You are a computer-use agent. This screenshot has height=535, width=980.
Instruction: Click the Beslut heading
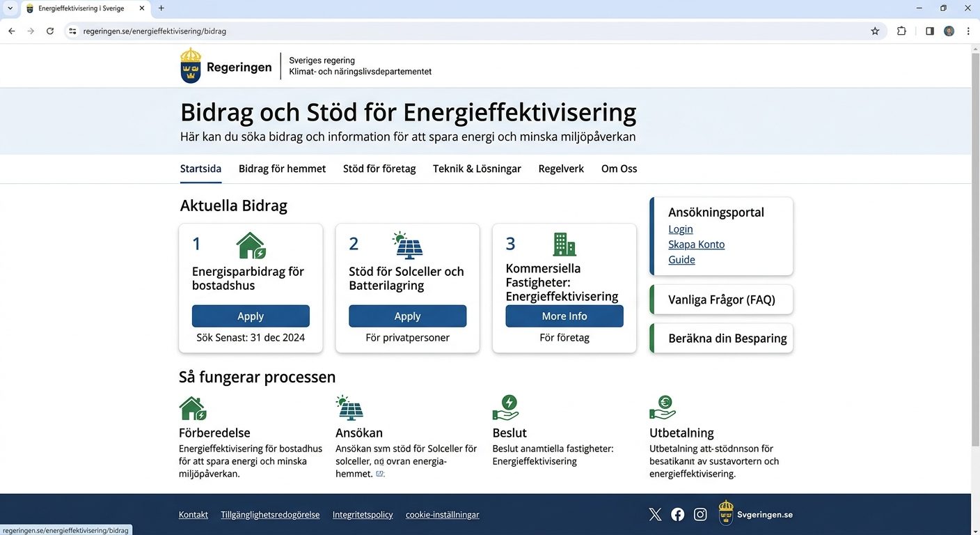click(x=509, y=433)
